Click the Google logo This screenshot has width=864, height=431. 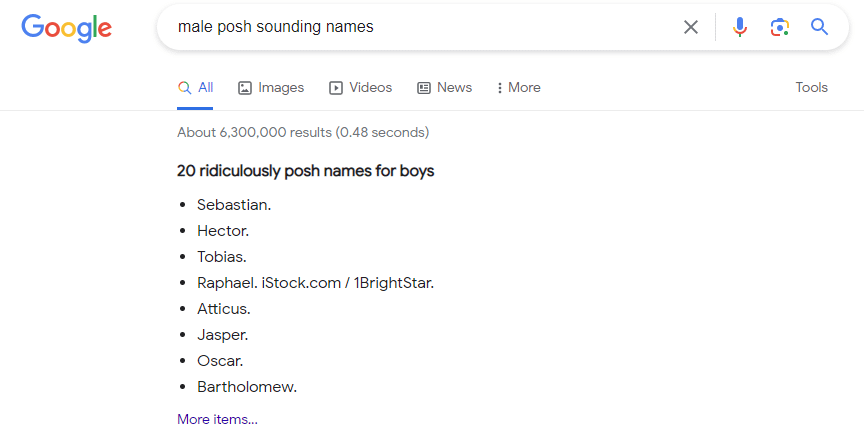tap(66, 28)
